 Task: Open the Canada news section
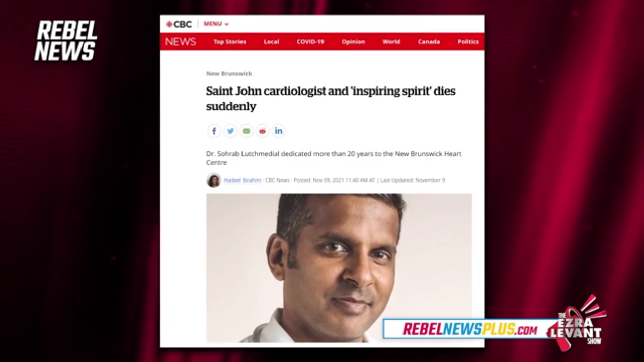[x=429, y=42]
